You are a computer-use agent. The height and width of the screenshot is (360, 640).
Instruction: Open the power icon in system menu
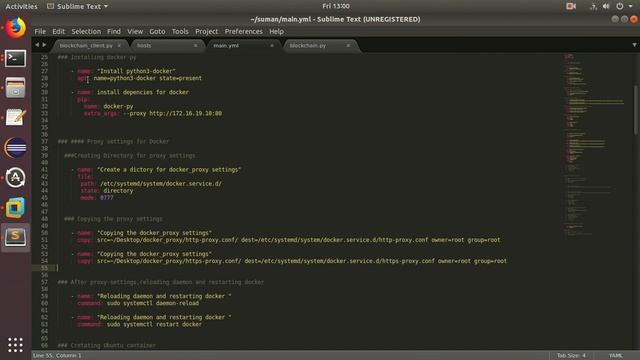coord(620,6)
